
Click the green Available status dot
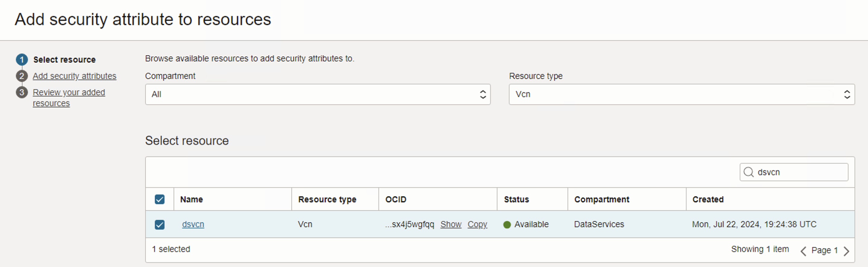[507, 225]
